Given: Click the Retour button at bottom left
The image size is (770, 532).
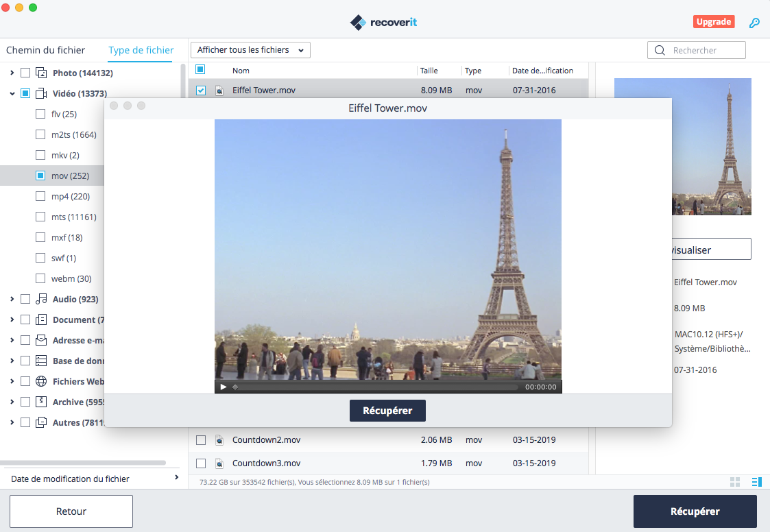Looking at the screenshot, I should (x=71, y=511).
